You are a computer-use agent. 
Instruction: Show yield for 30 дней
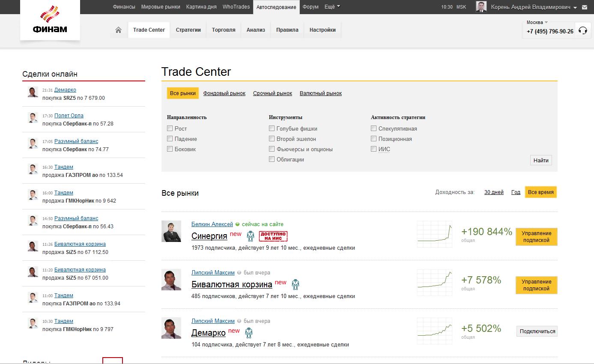click(494, 192)
